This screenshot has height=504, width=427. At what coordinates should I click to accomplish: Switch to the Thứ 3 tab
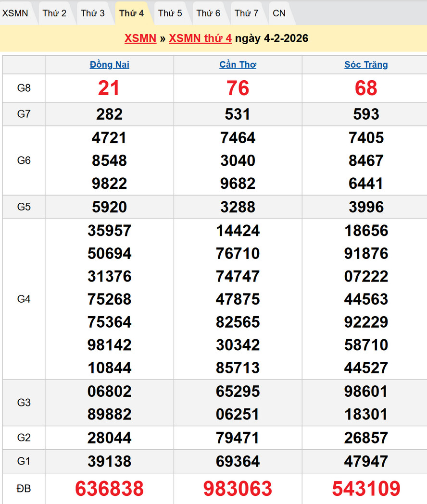[x=93, y=13]
